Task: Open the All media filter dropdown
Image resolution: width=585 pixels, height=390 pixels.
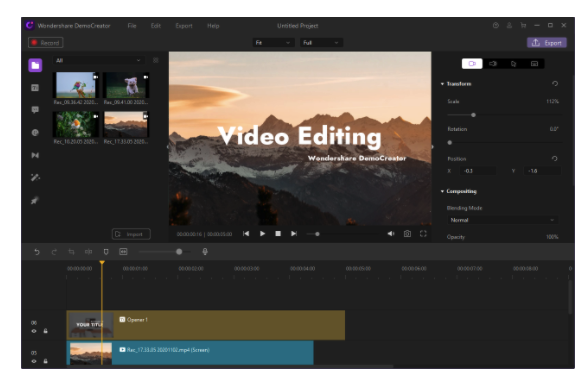Action: (x=98, y=60)
